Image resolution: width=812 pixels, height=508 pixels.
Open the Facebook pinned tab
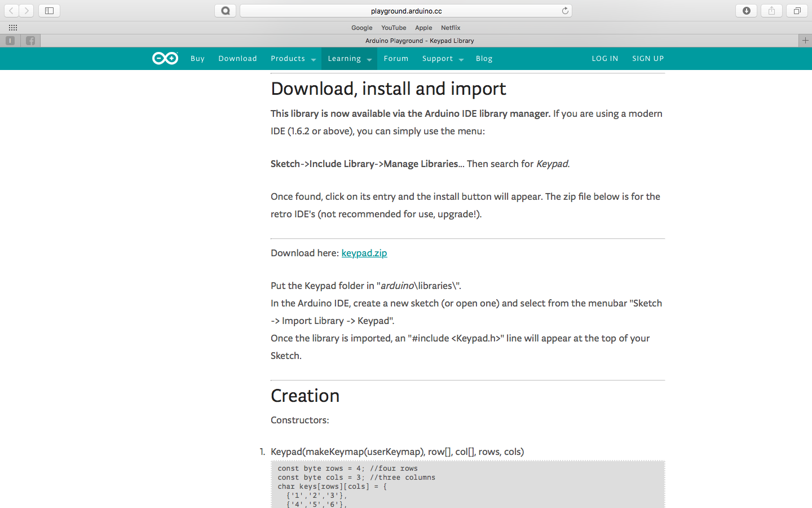pos(30,41)
